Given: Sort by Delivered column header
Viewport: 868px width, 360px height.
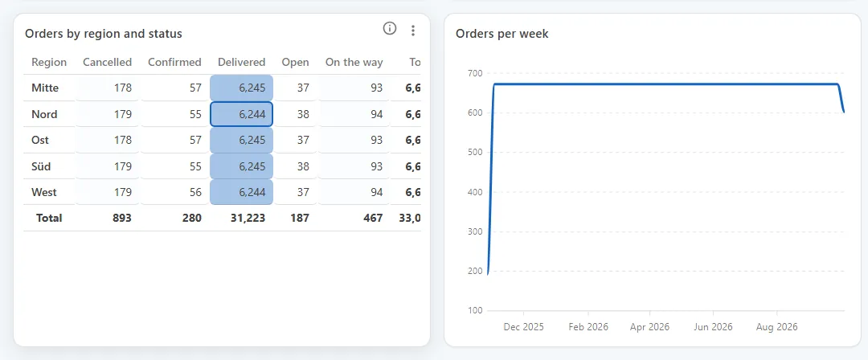Looking at the screenshot, I should (241, 62).
